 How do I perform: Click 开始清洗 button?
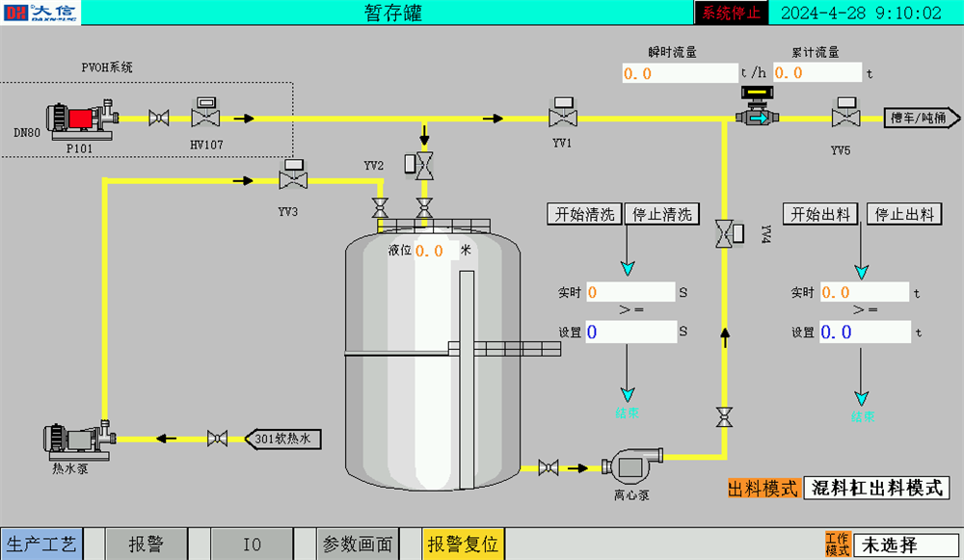(585, 215)
